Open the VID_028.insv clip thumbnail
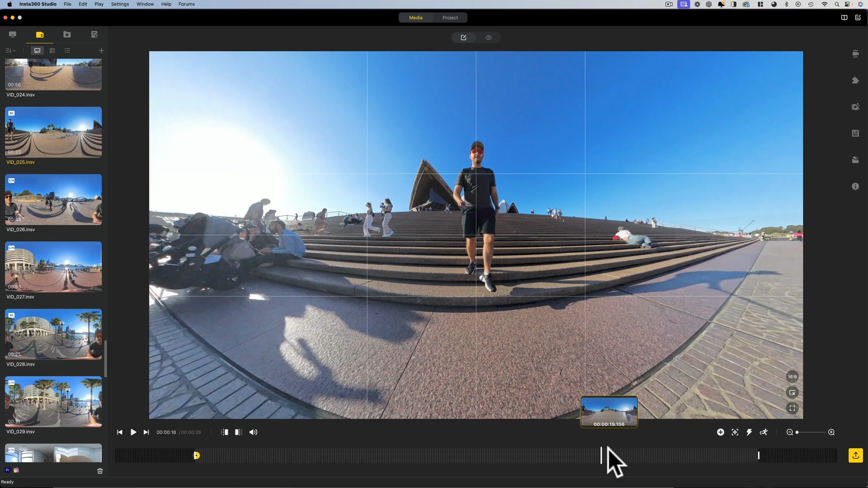868x488 pixels. [x=53, y=334]
